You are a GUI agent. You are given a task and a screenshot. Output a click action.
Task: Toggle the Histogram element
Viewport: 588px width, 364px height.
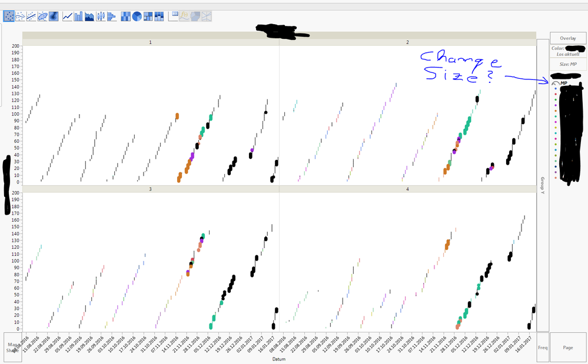tap(112, 16)
